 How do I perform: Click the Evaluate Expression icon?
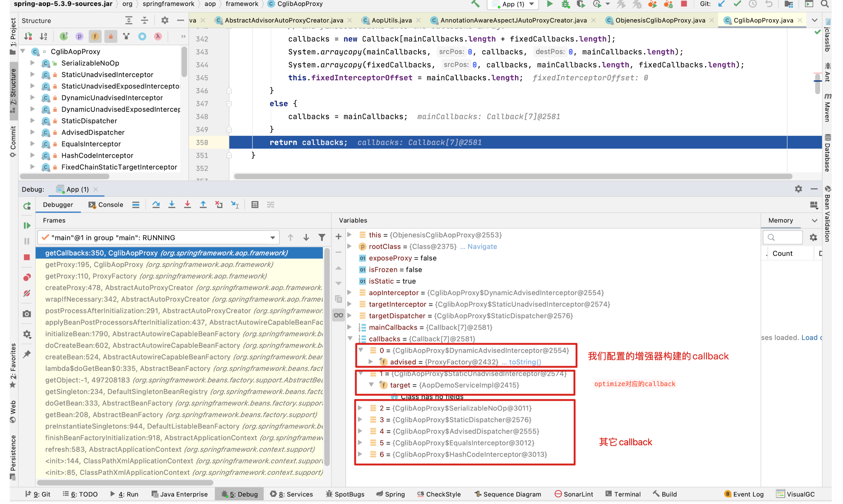(x=254, y=206)
